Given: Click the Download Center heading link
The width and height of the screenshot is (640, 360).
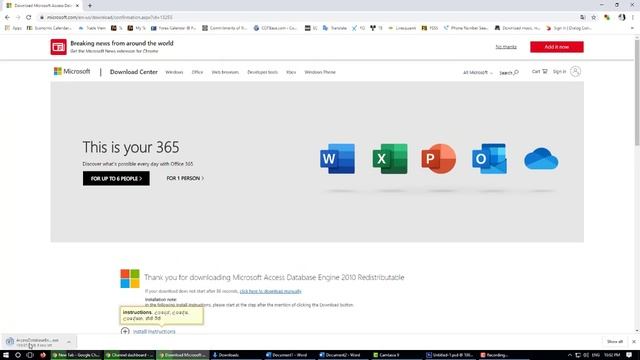Looking at the screenshot, I should (x=133, y=72).
